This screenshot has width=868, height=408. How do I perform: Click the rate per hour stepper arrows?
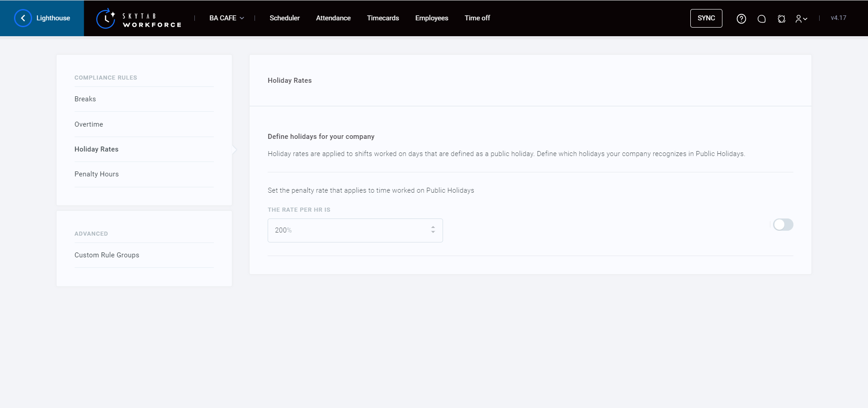point(433,230)
